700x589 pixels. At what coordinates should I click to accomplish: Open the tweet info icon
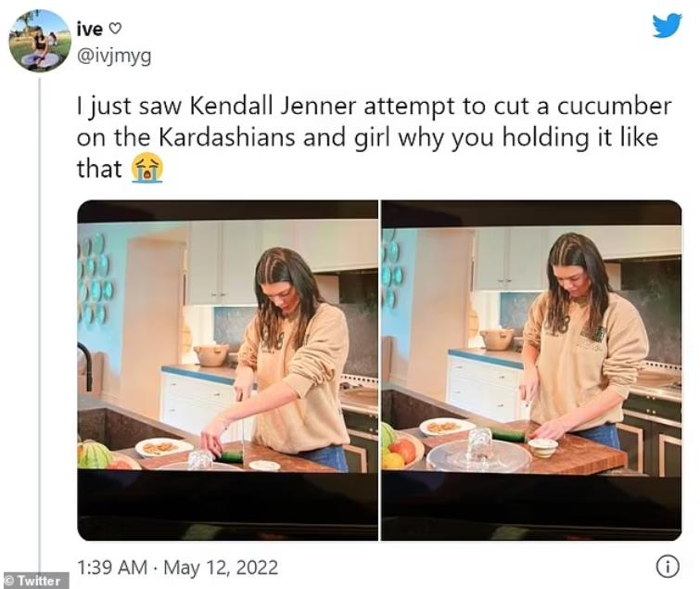pos(668,566)
